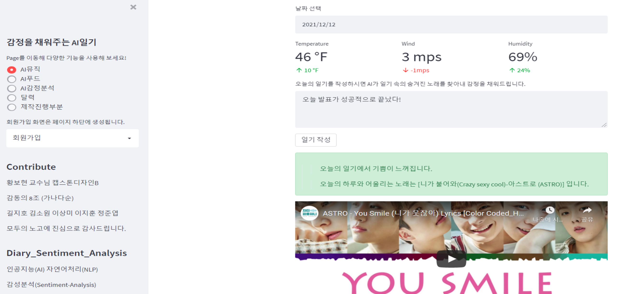
Task: Select the AI푸드 radio option
Action: coord(11,79)
